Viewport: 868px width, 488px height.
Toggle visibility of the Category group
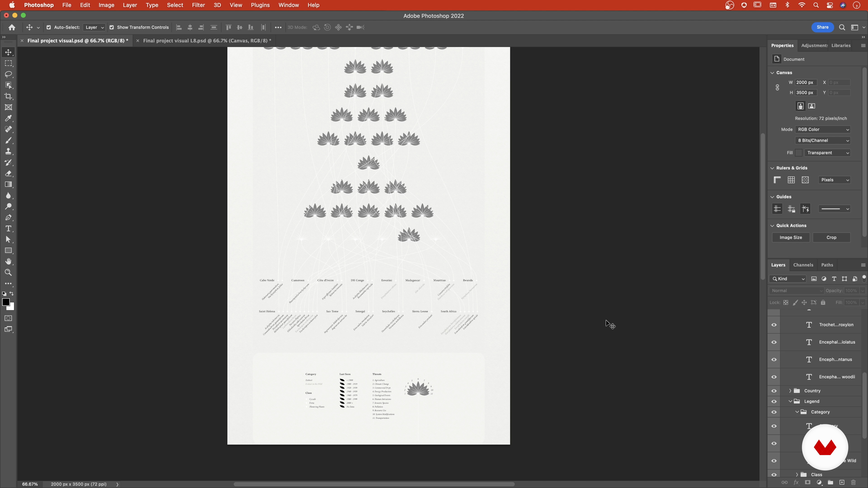774,412
